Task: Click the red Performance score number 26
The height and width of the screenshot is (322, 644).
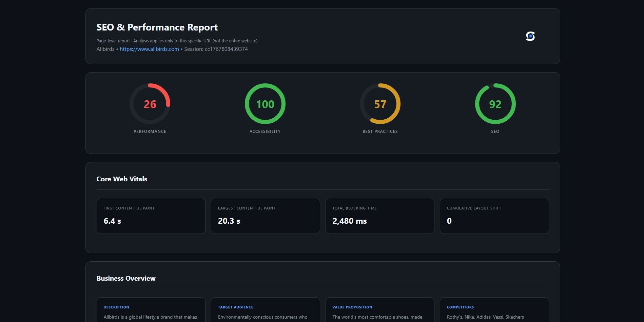Action: pyautogui.click(x=150, y=104)
